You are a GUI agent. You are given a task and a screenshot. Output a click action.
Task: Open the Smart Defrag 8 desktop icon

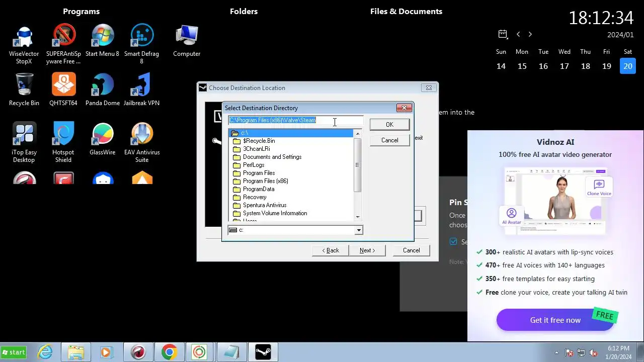pyautogui.click(x=142, y=44)
